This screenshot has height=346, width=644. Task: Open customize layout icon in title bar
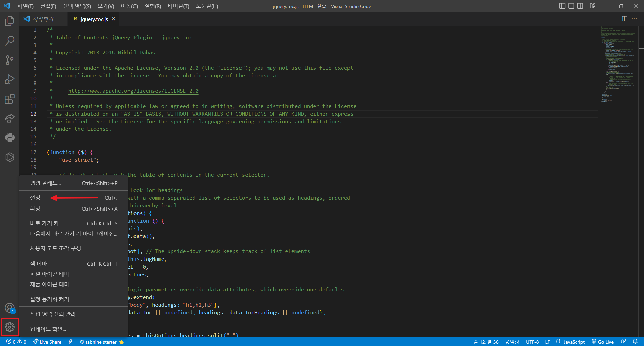point(593,6)
